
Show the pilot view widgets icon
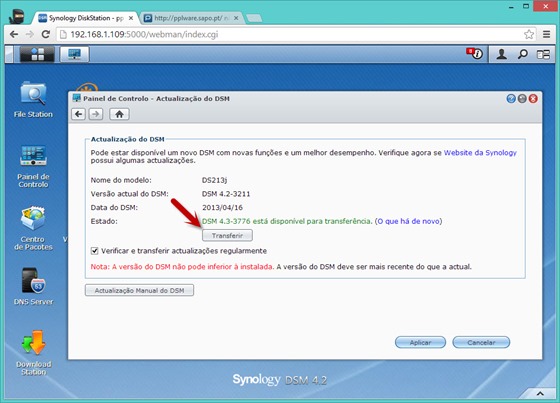543,54
